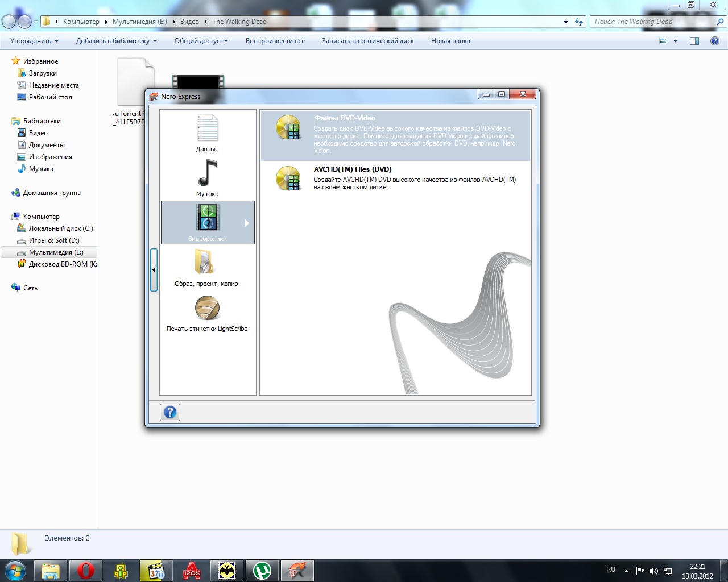
Task: Open the address bar previous locations dropdown
Action: click(x=566, y=22)
